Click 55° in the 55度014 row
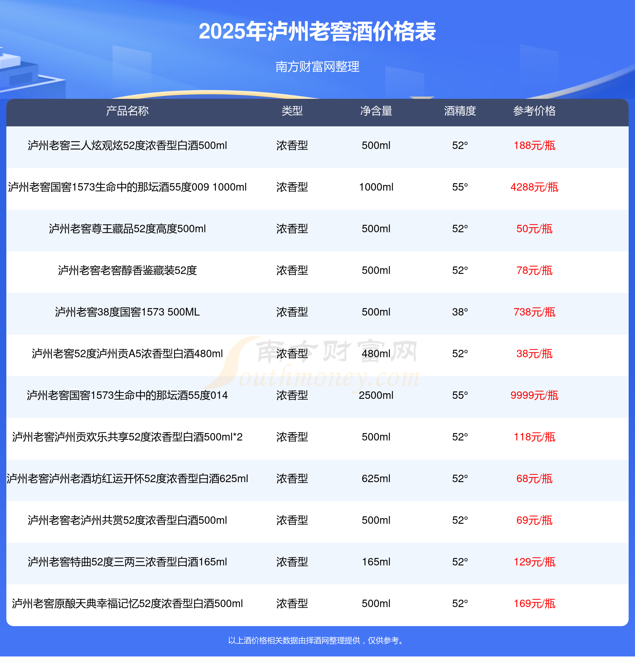This screenshot has height=672, width=635. 460,395
